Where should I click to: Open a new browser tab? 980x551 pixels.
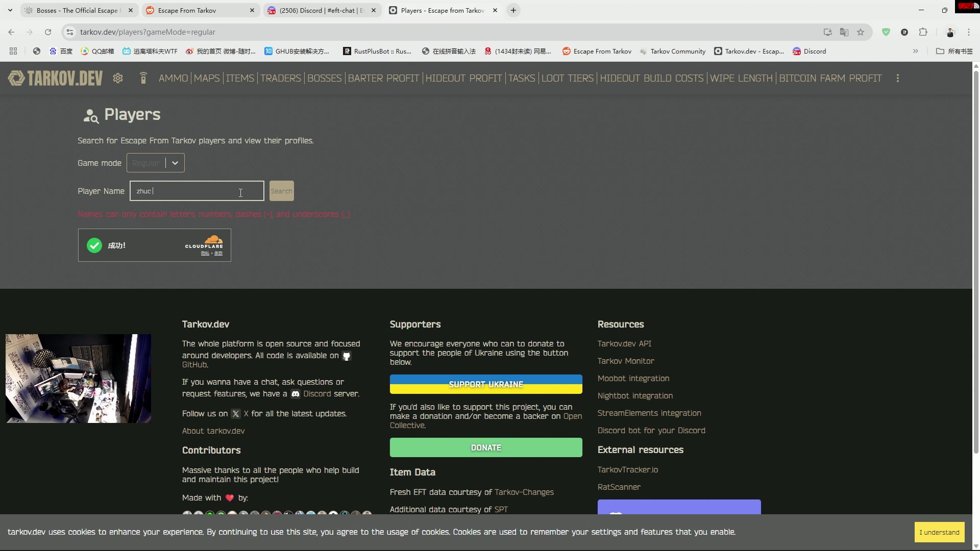pyautogui.click(x=513, y=10)
